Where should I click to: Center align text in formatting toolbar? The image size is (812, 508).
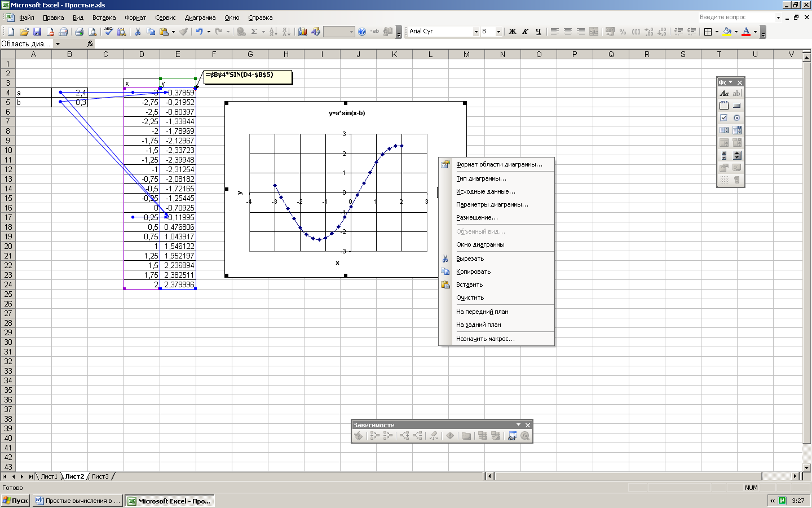pyautogui.click(x=568, y=32)
